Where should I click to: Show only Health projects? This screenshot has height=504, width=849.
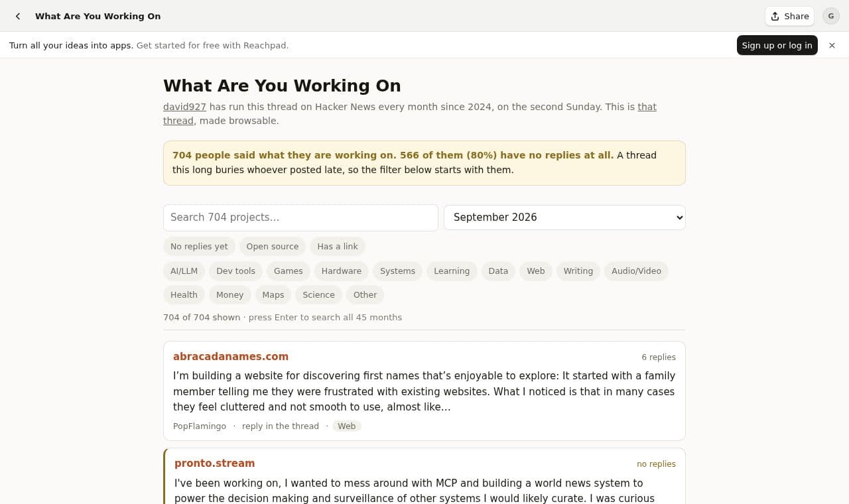coord(184,295)
